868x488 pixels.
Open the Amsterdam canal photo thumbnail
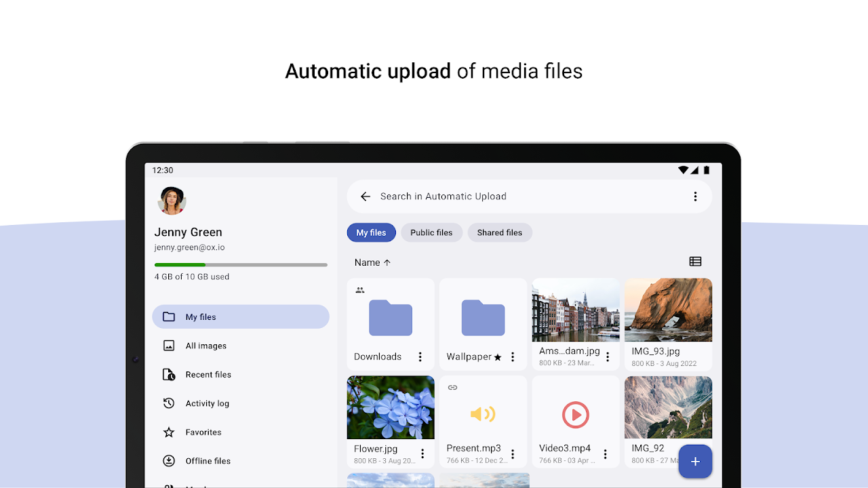tap(576, 310)
